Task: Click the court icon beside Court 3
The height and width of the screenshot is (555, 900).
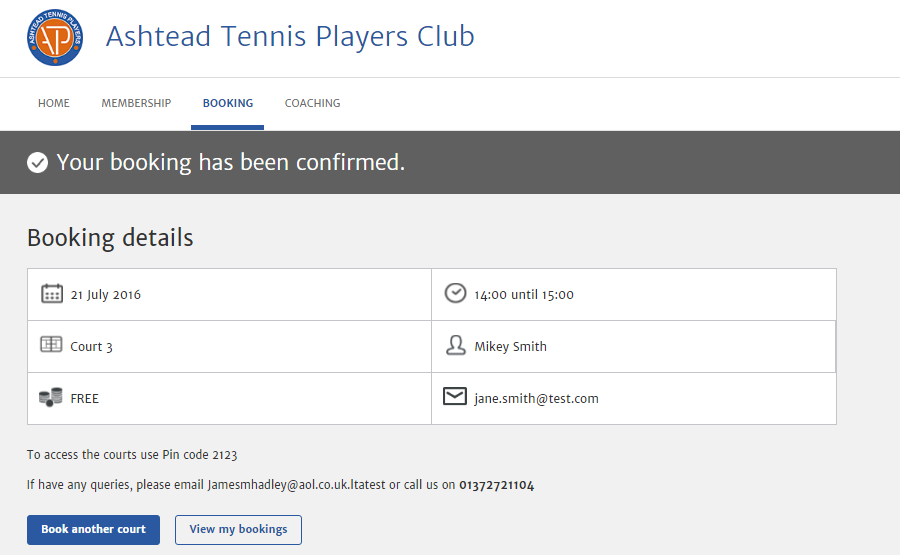Action: (x=51, y=345)
